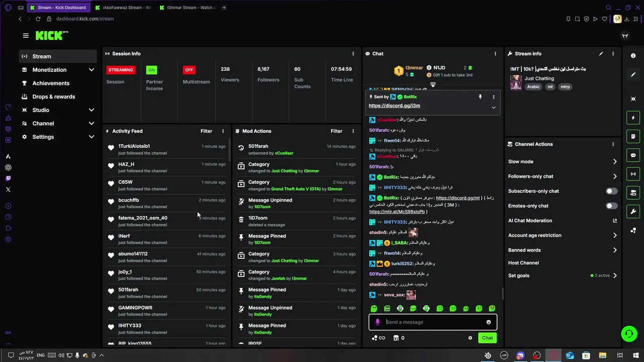Toggle the lightning bolt activity panel icon
644x362 pixels.
click(x=633, y=118)
